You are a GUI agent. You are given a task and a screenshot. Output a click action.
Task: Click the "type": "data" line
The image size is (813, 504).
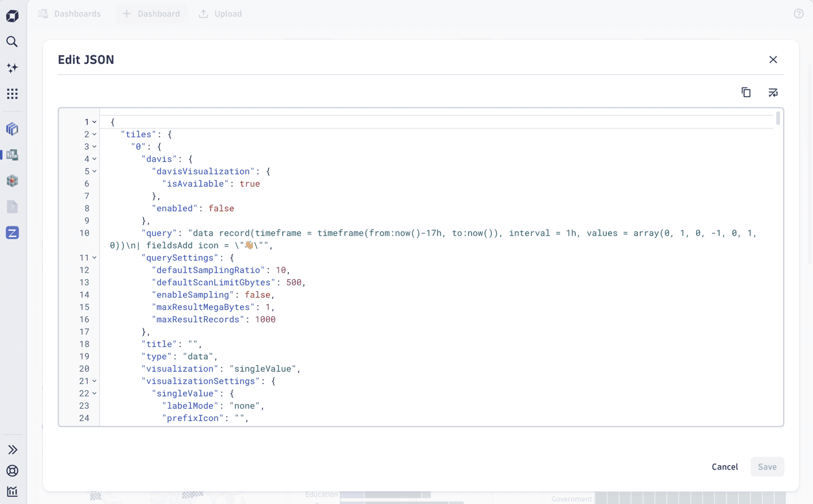point(180,356)
